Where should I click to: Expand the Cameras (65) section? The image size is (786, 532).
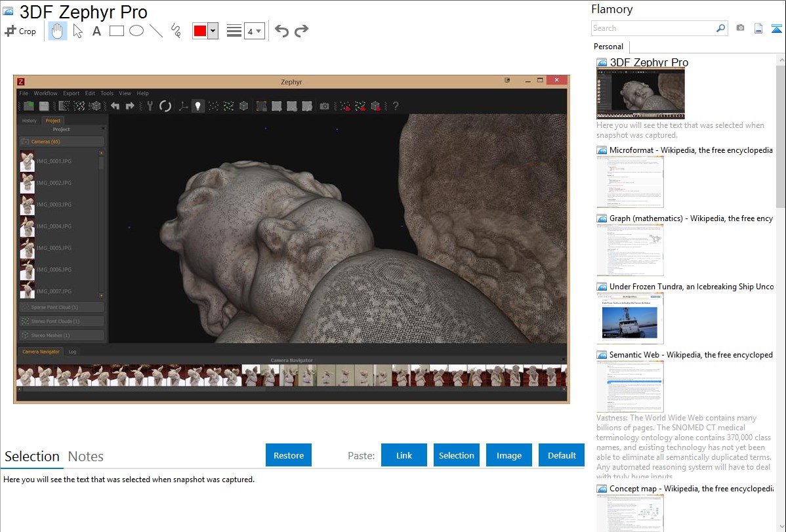[62, 142]
